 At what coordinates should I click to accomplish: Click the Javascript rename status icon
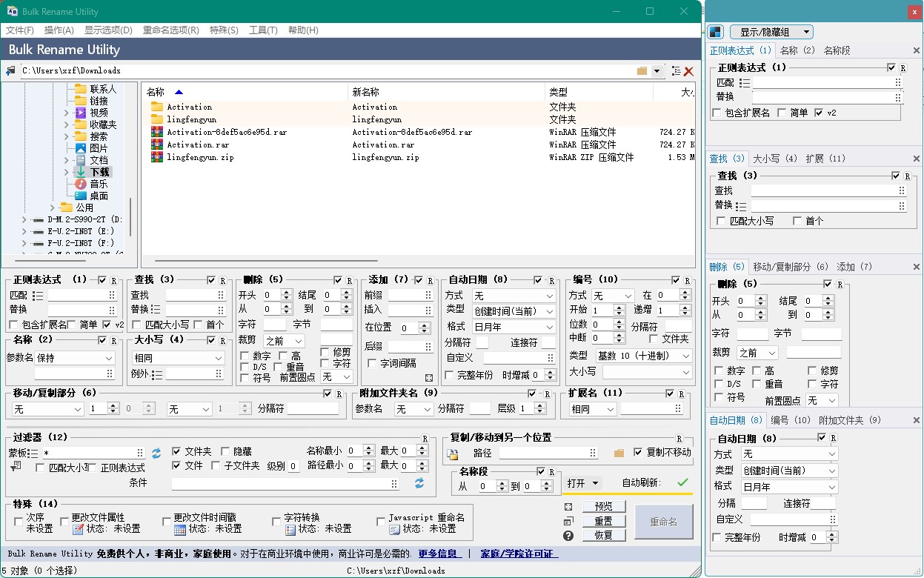pyautogui.click(x=395, y=530)
